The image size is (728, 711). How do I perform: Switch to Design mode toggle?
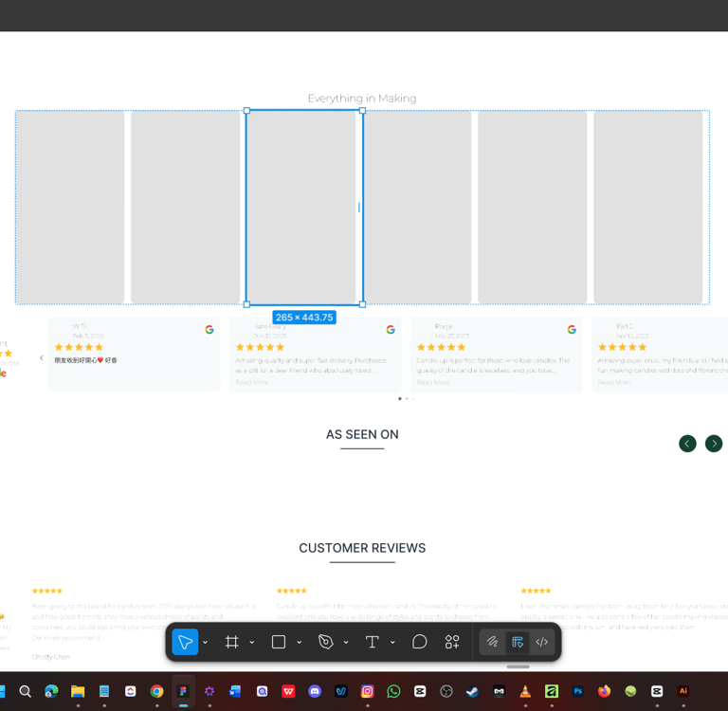click(518, 642)
